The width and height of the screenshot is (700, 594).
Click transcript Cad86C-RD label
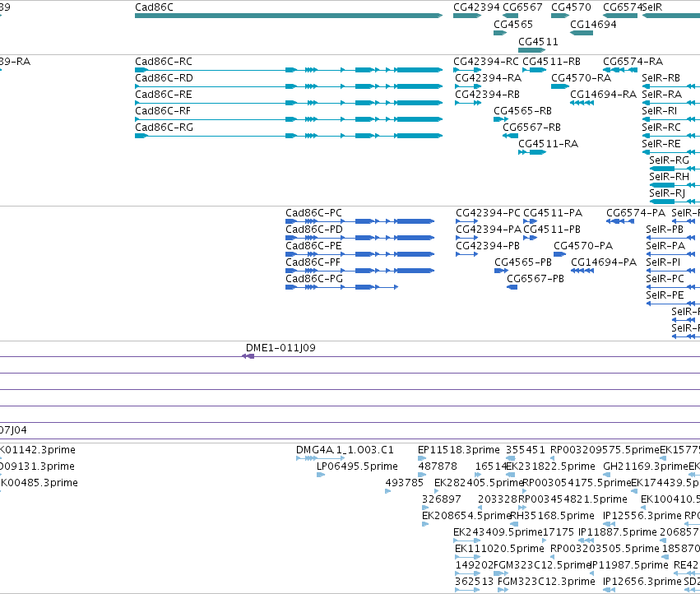(164, 77)
